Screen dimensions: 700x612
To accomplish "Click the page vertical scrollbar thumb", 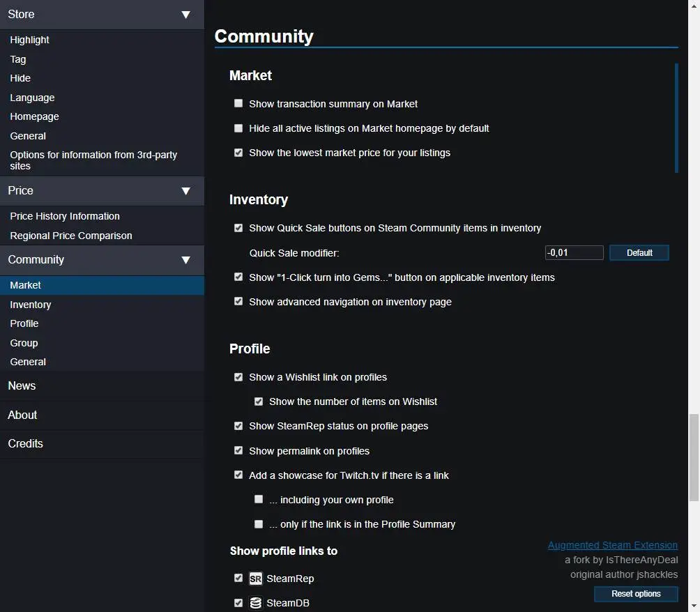I will 694,457.
